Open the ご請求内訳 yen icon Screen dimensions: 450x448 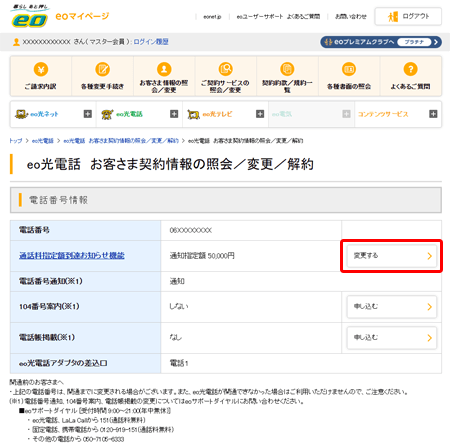coord(41,69)
